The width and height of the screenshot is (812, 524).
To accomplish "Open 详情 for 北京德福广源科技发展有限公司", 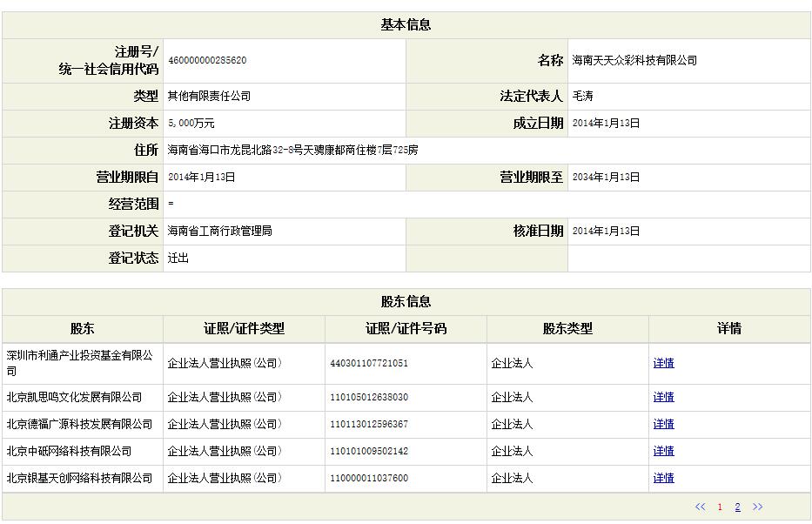I will click(663, 424).
